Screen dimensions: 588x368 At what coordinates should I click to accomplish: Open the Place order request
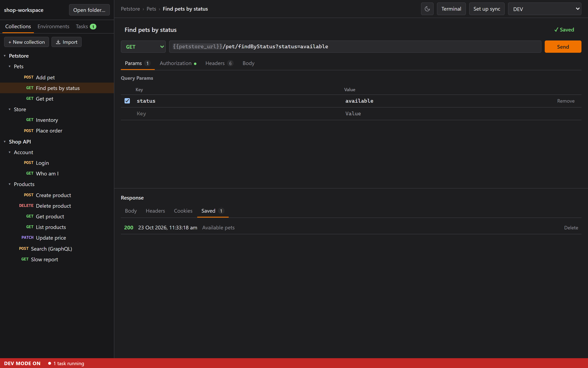tap(57, 131)
